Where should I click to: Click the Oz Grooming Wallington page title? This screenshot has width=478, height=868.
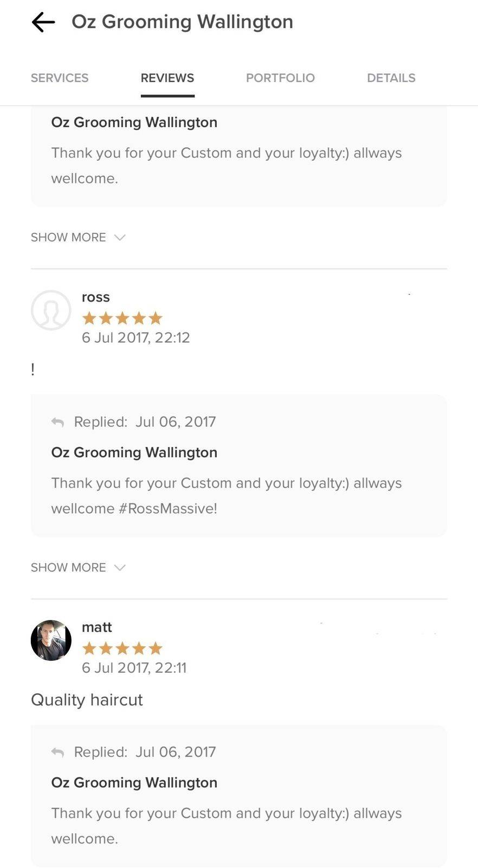(x=182, y=22)
